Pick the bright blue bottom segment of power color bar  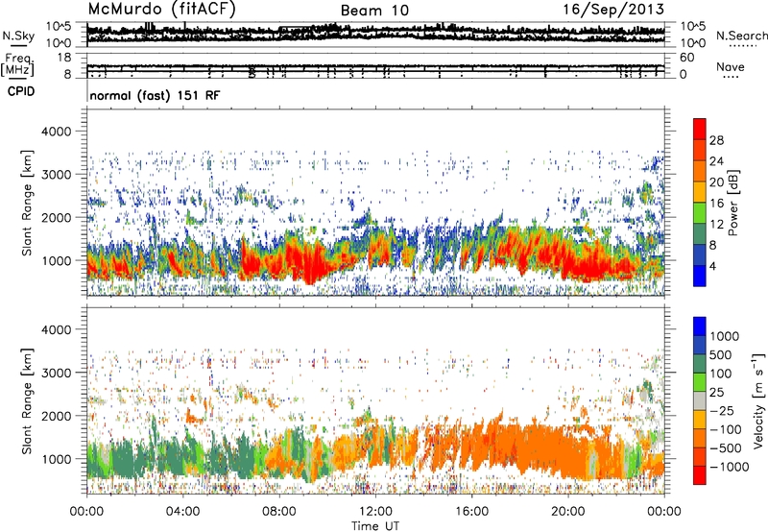(x=700, y=276)
